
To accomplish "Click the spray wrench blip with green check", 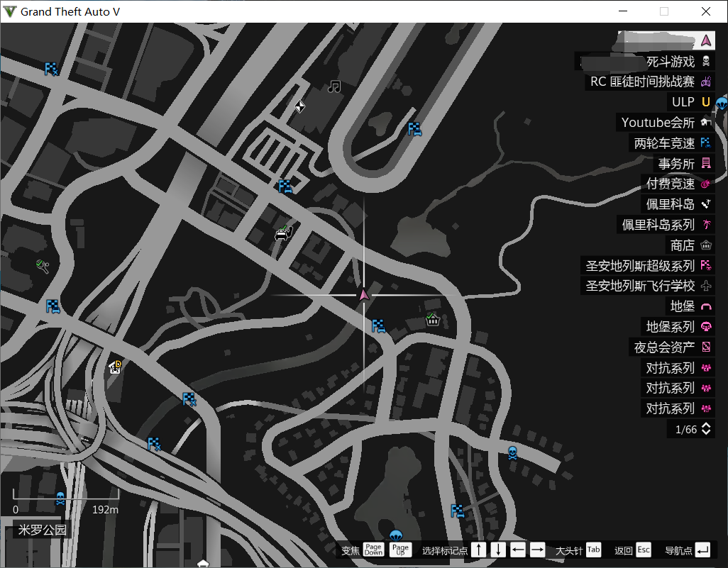I will pyautogui.click(x=43, y=266).
